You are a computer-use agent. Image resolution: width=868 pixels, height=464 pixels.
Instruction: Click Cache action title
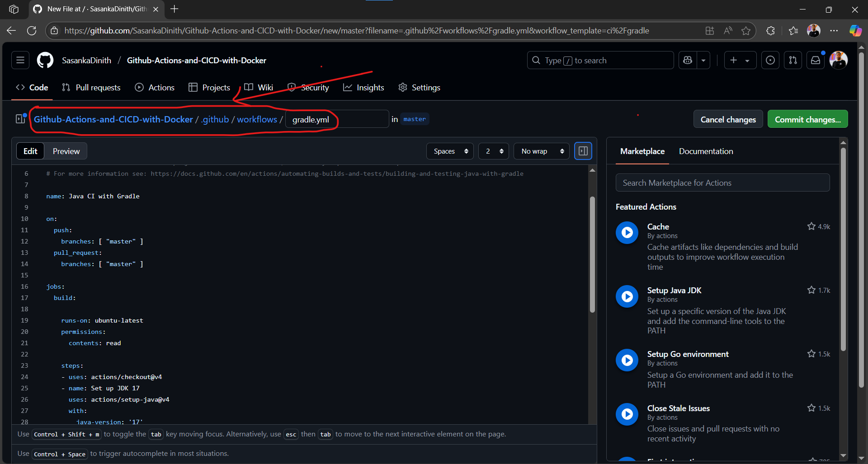[658, 226]
